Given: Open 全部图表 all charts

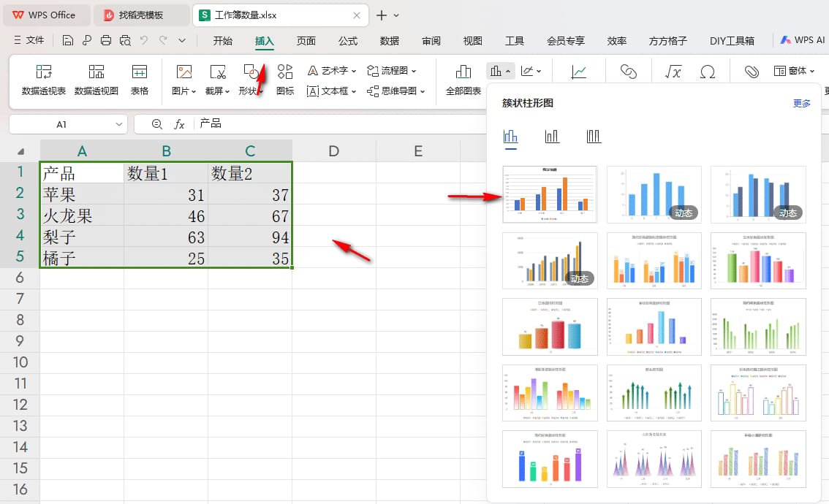Looking at the screenshot, I should click(463, 79).
